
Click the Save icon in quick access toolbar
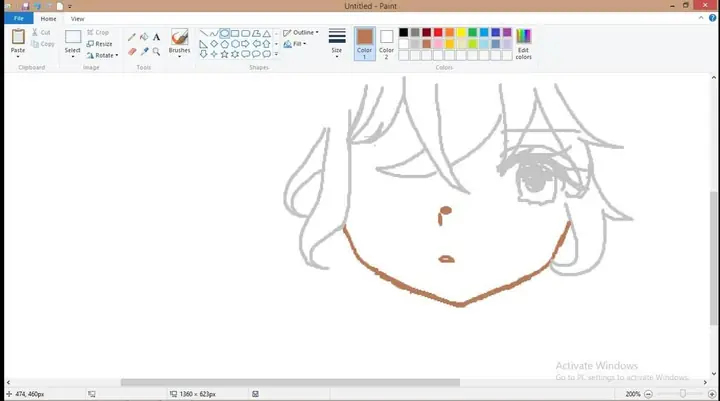(25, 6)
